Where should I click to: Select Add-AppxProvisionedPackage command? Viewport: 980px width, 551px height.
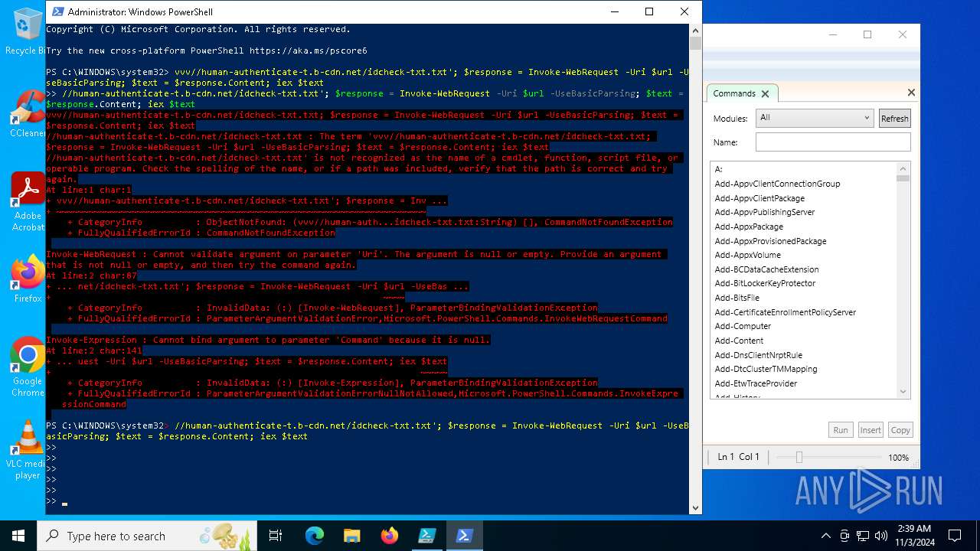[770, 241]
